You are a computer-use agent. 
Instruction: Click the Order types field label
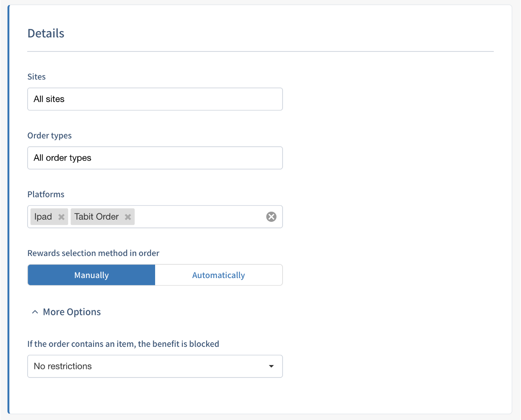[x=49, y=136]
